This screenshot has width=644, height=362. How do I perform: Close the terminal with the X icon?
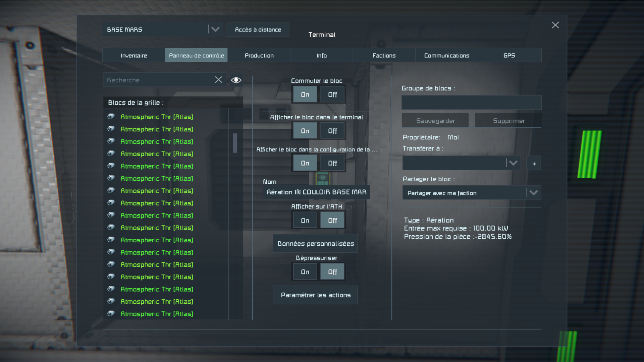pos(555,25)
